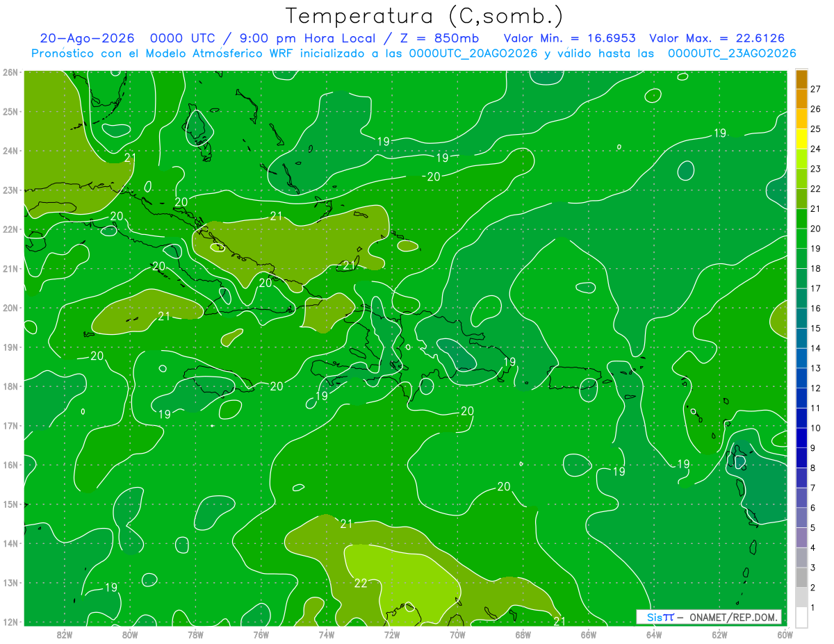The image size is (834, 644).
Task: Click the "0000UTC_20AGO2026" initialization time text
Action: tap(473, 53)
